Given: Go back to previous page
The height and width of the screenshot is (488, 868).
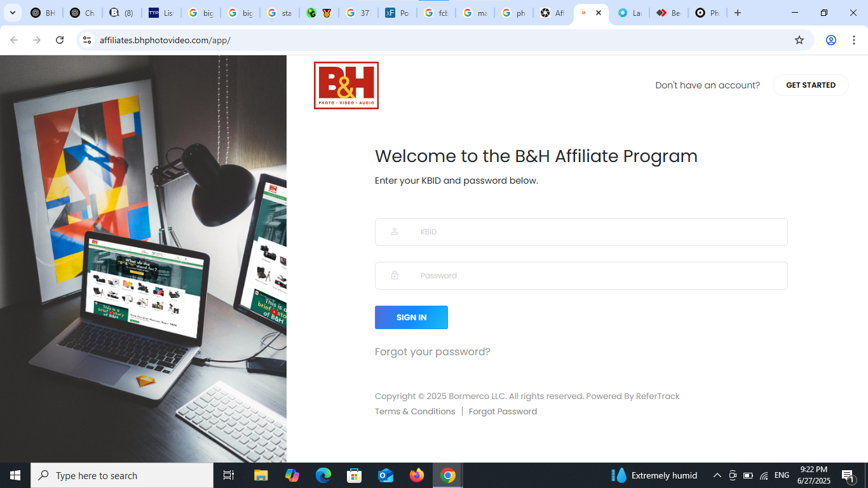Looking at the screenshot, I should click(x=14, y=40).
